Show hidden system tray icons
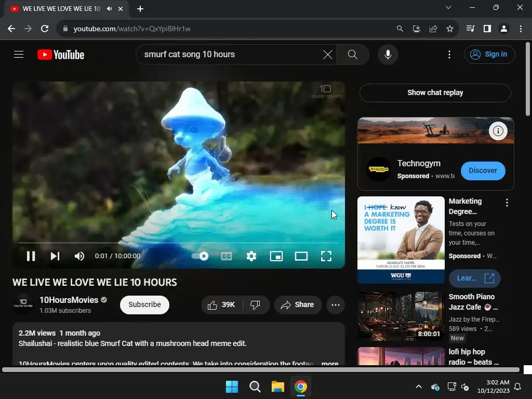 (419, 387)
